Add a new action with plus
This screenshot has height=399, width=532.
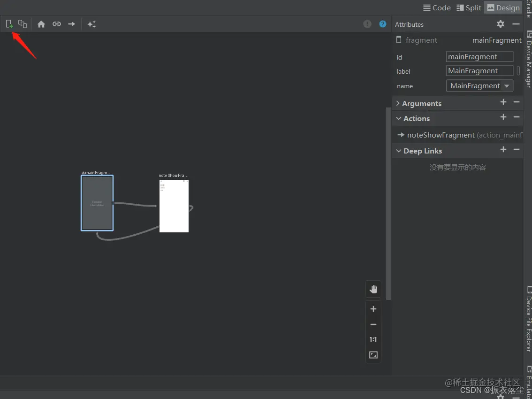(503, 117)
